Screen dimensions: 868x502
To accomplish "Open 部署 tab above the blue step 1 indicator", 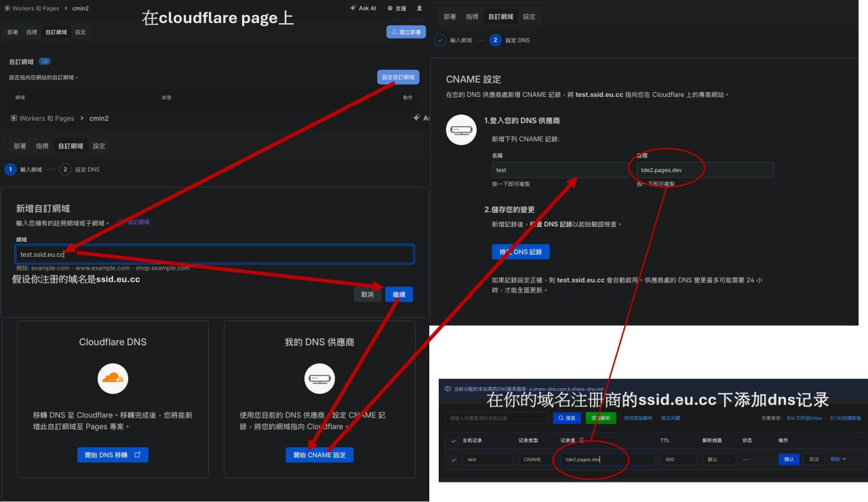I will click(x=20, y=146).
